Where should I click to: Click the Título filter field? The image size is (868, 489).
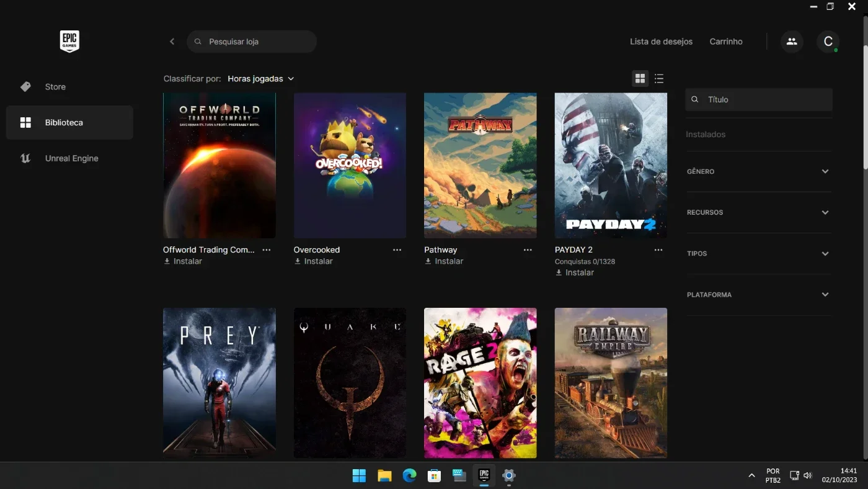point(759,99)
